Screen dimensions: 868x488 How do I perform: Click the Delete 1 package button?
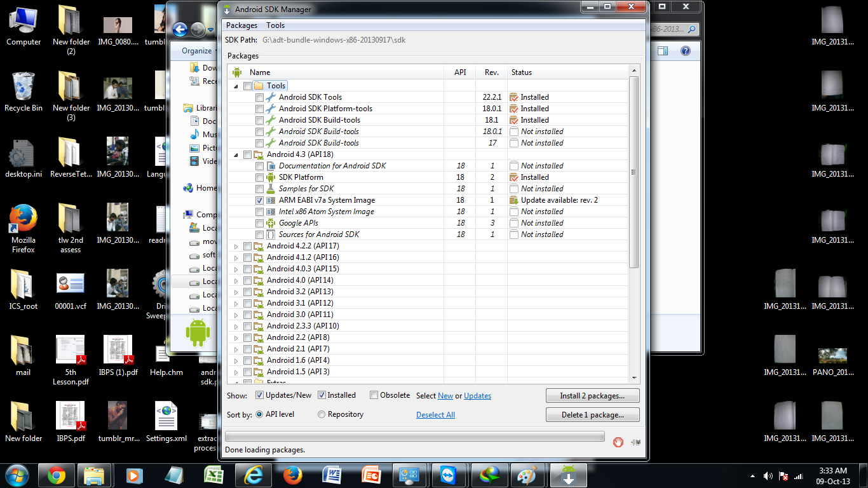click(592, 415)
